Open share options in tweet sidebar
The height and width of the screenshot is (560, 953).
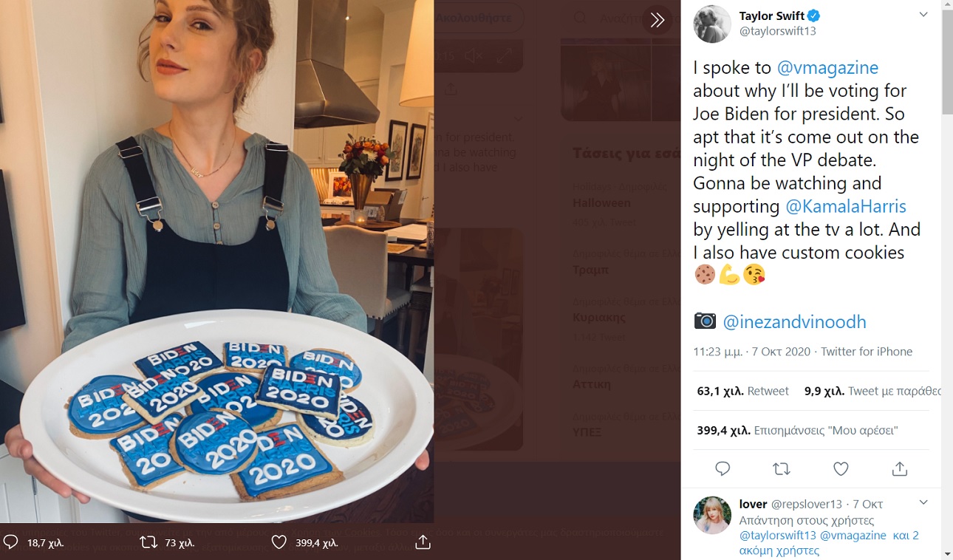[899, 468]
